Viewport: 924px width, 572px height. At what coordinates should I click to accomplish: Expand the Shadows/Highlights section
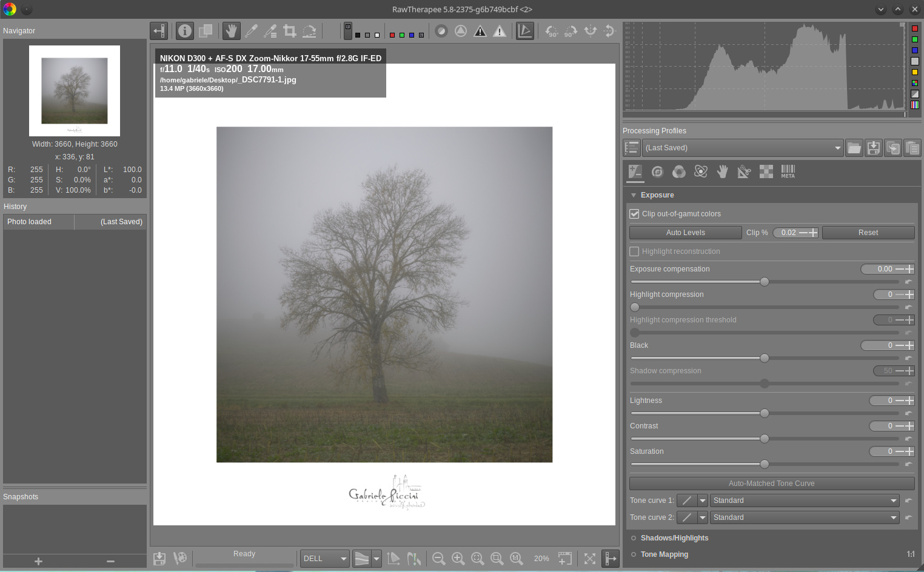coord(674,538)
